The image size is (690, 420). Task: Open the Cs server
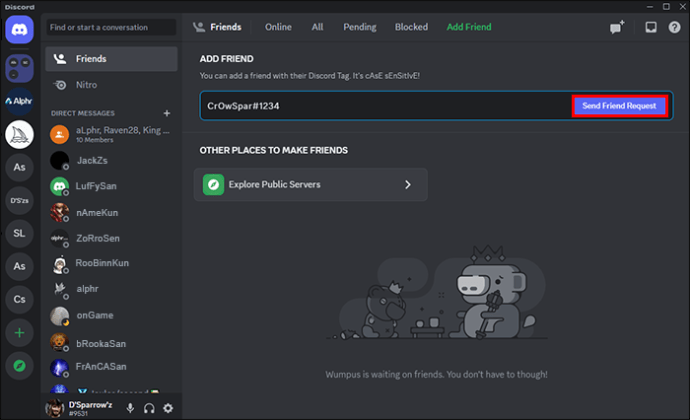pyautogui.click(x=19, y=299)
